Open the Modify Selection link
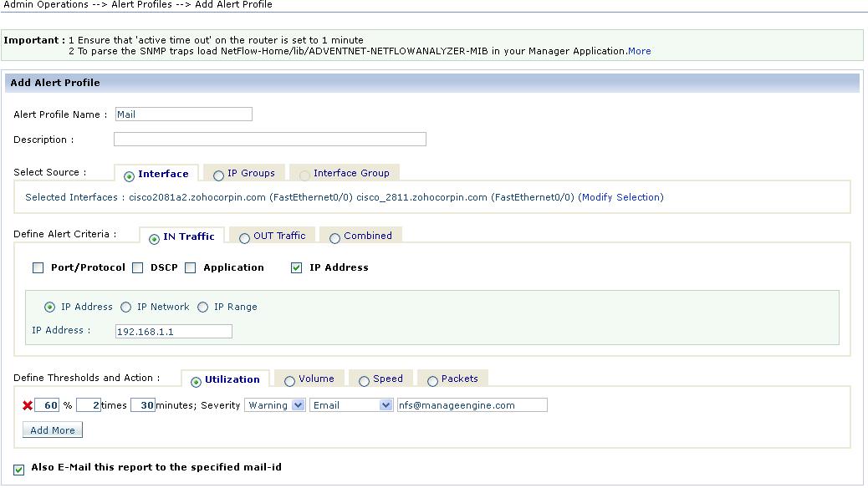Image resolution: width=868 pixels, height=488 pixels. point(620,197)
